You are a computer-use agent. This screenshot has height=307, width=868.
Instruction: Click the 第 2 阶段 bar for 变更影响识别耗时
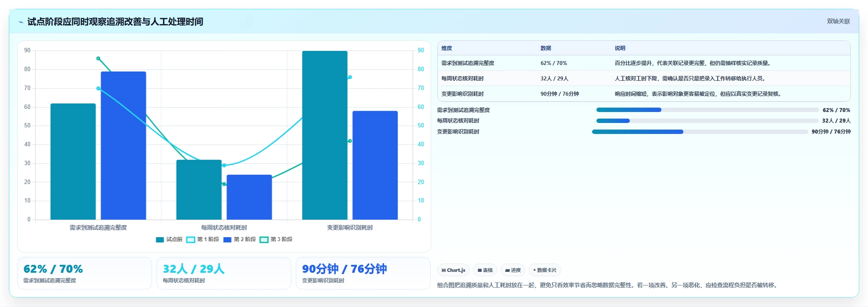pos(375,165)
